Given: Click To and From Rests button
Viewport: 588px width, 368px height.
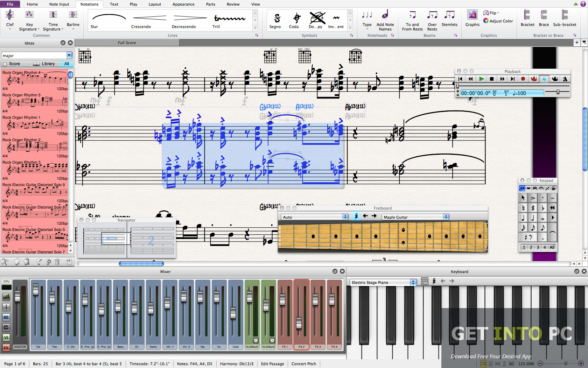Looking at the screenshot, I should (412, 21).
